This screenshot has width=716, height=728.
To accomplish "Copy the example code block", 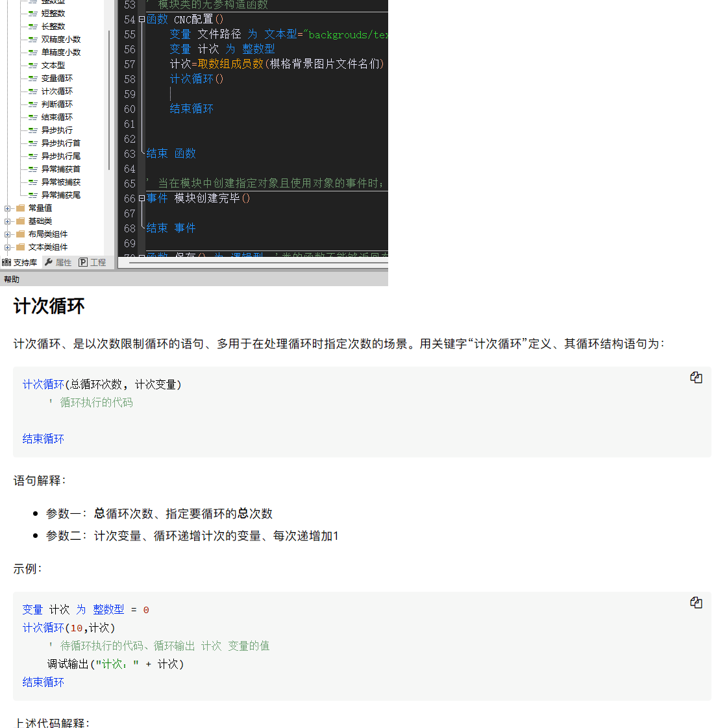I will click(x=696, y=603).
